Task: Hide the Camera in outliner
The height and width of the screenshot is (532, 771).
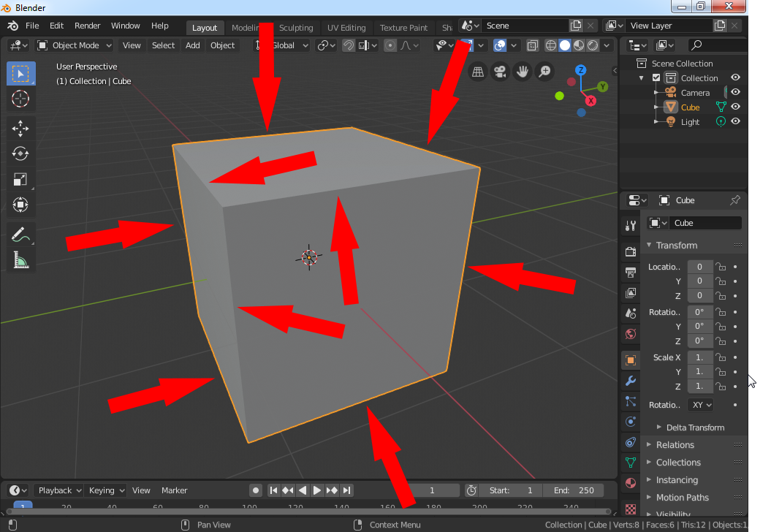Action: (x=735, y=93)
